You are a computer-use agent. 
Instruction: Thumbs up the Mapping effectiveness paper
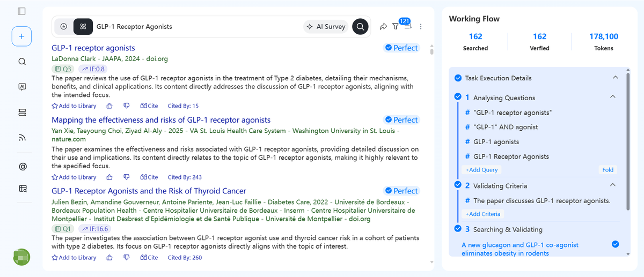coord(109,177)
